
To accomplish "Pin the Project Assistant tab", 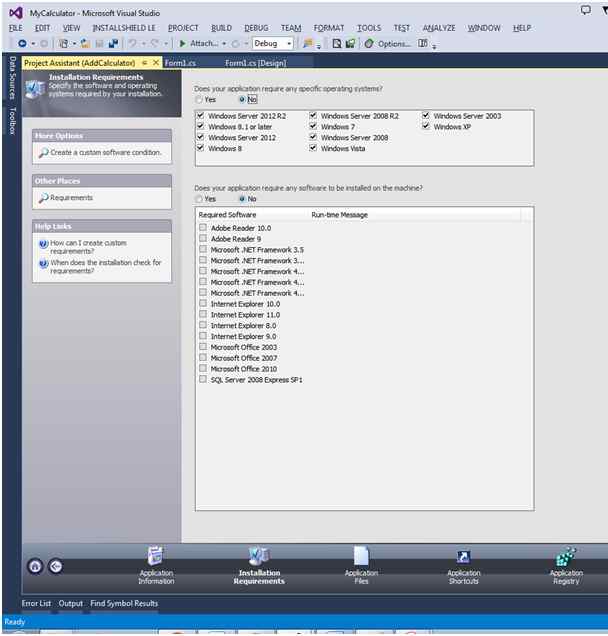I will click(x=145, y=63).
